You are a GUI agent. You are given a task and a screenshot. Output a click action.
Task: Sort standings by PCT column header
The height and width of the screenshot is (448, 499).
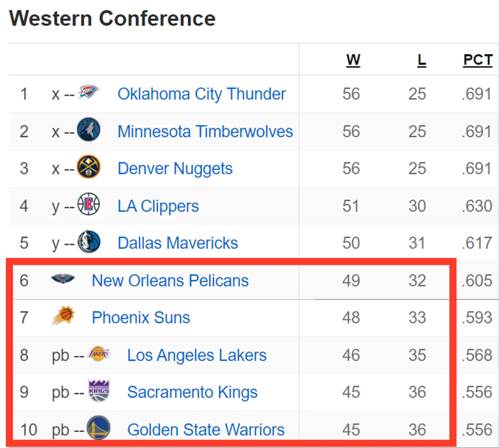point(478,60)
